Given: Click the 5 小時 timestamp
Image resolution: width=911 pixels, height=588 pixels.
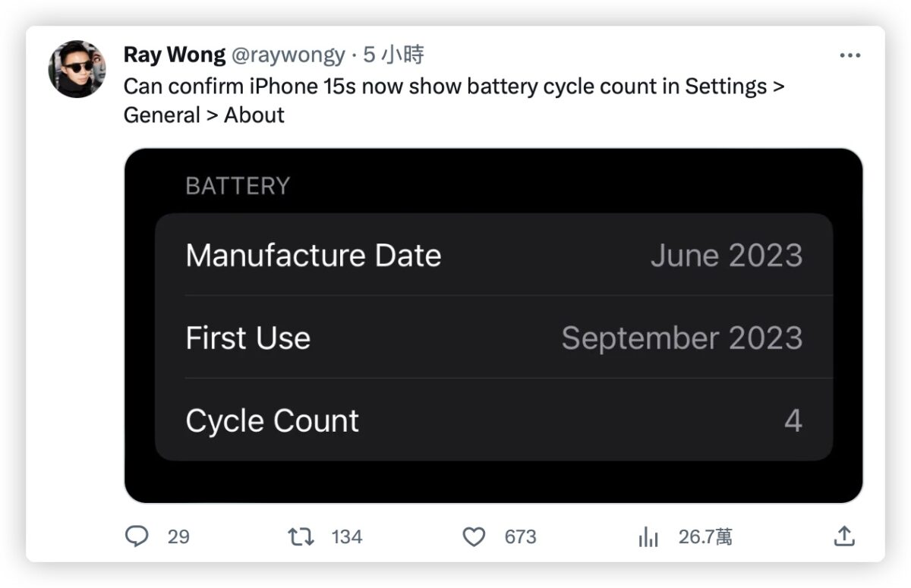Looking at the screenshot, I should point(393,55).
